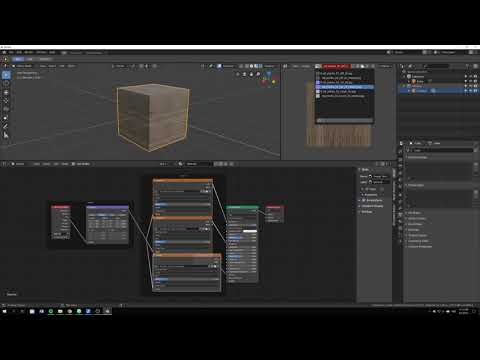Expand the Cube row's disclosure triangle in outliner
This screenshot has width=480, height=360.
coord(409,81)
